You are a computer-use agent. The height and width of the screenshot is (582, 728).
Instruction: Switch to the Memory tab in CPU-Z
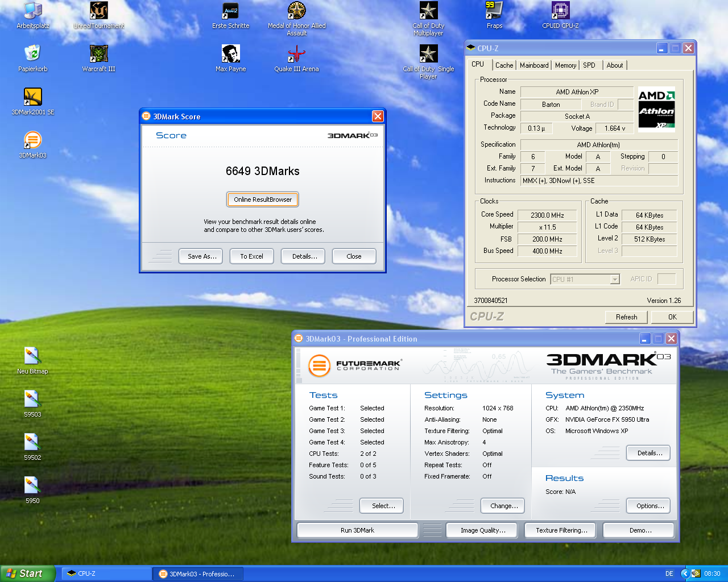[x=565, y=65]
